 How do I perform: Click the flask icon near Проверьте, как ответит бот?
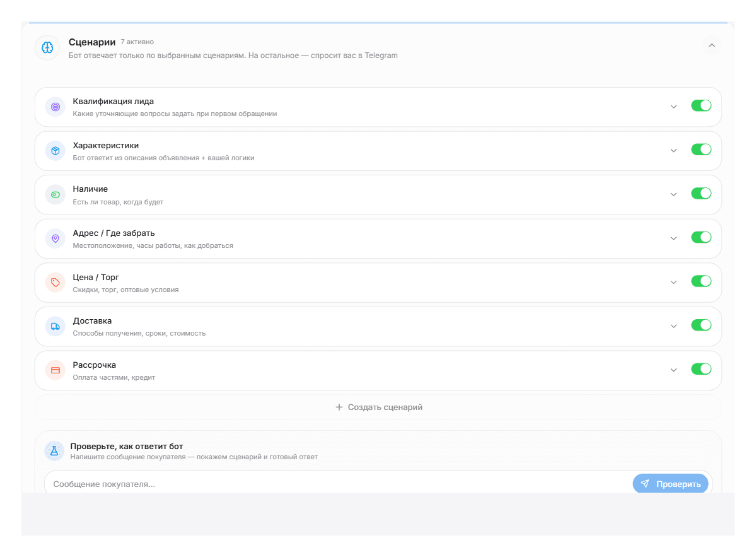coord(54,451)
